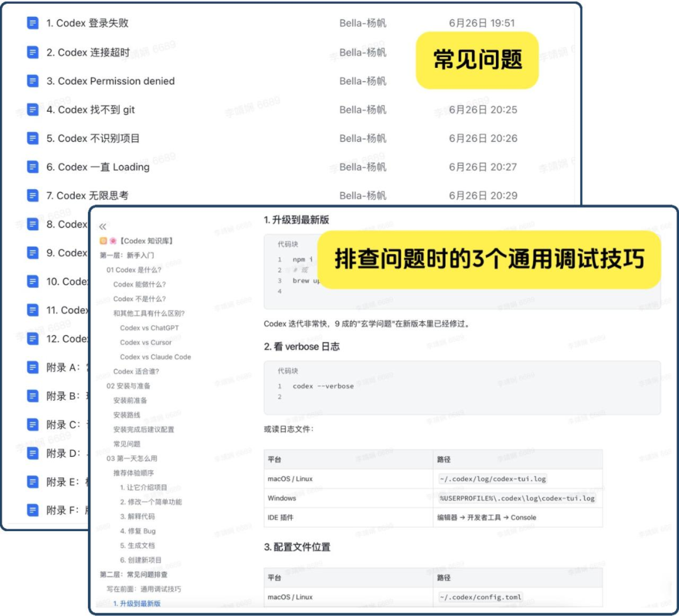Jump to outline entry "Codex vs Claude Code"
This screenshot has height=616, width=679.
(x=155, y=356)
